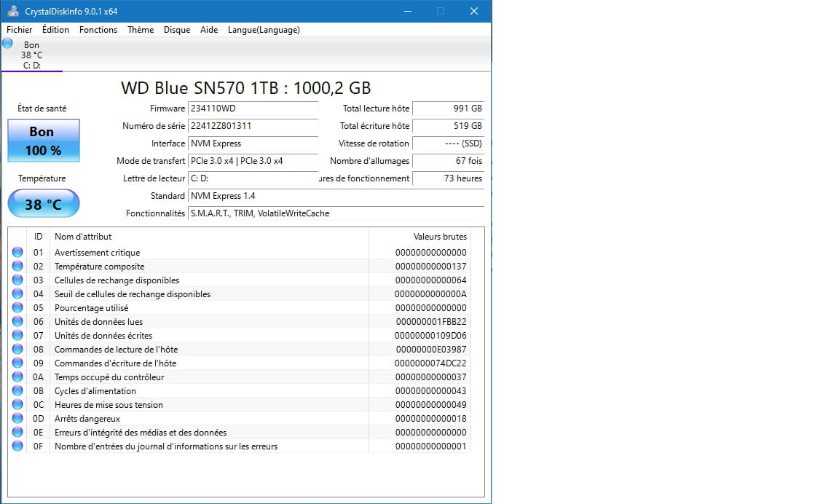Click the WD Blue SN570 1TB disk title
The height and width of the screenshot is (504, 839).
coord(245,87)
